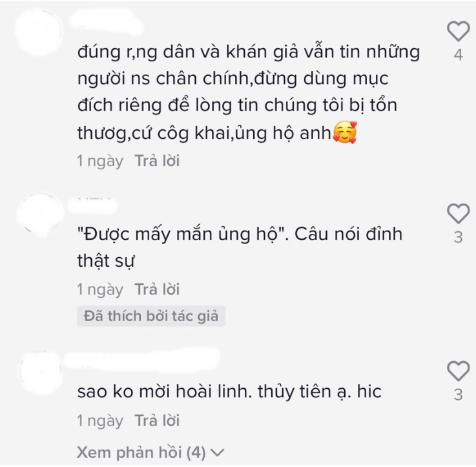Click the "1 ngày" timestamp of the first comment
476x467 pixels.
pos(100,161)
